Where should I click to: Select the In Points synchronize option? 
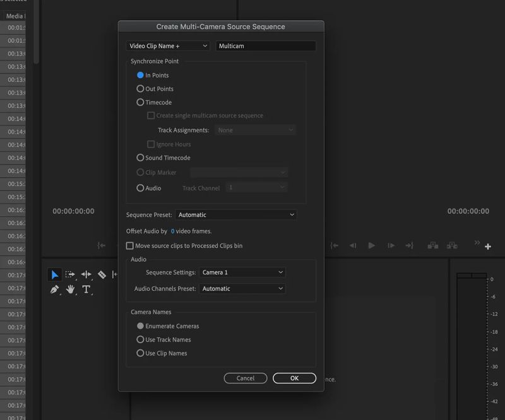(140, 75)
